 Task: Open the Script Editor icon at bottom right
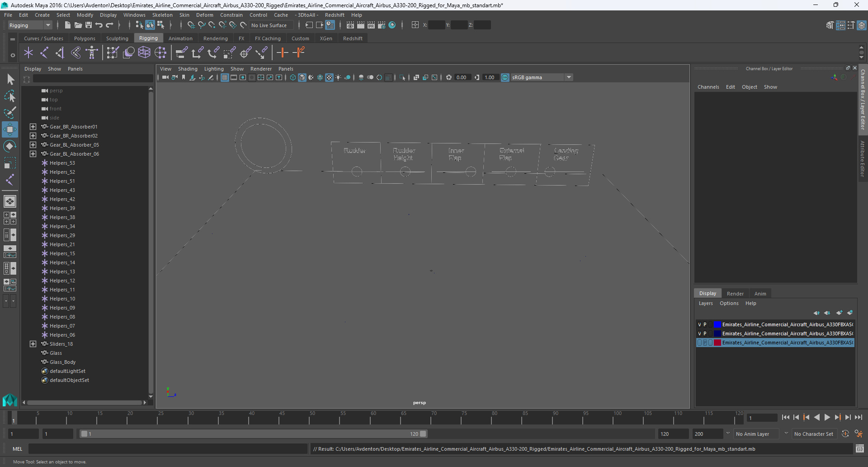pos(860,449)
